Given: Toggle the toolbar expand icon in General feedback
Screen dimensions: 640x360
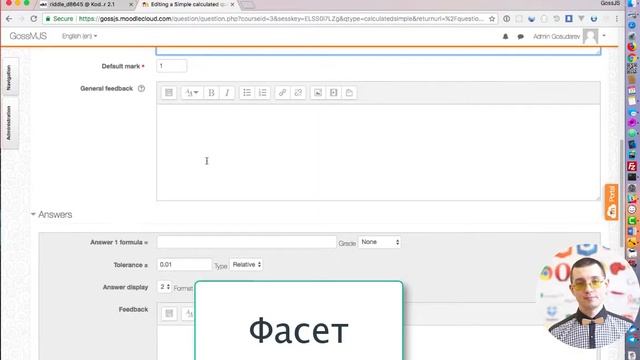Looking at the screenshot, I should tap(169, 93).
